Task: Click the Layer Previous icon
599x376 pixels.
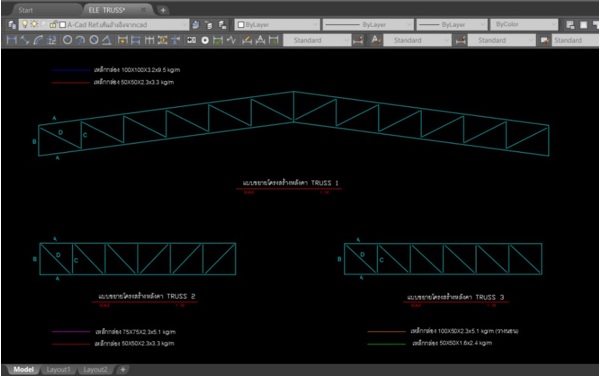Action: (209, 25)
